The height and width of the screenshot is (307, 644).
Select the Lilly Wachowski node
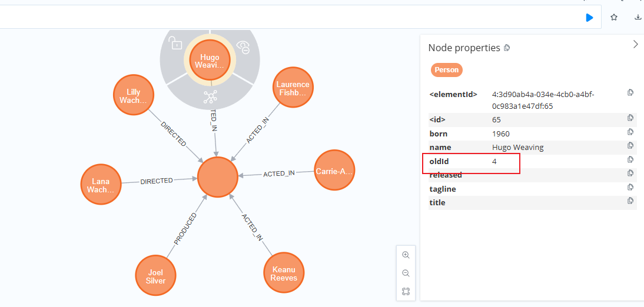tap(134, 95)
